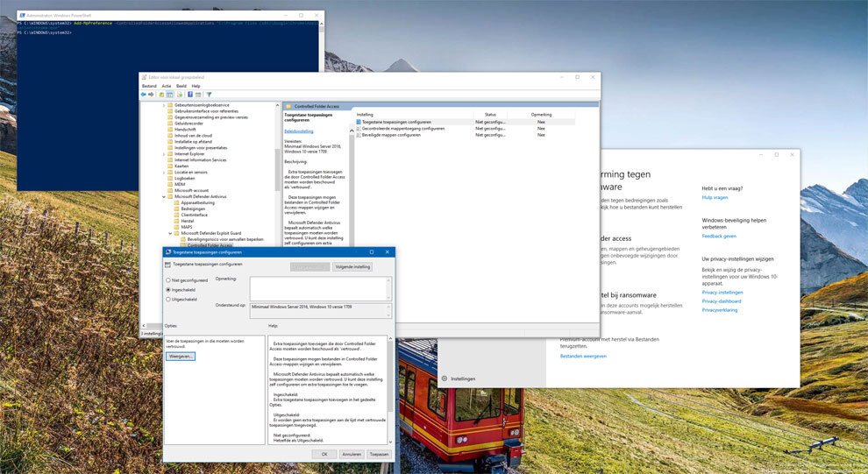868x474 pixels.
Task: Click the Volgende instelling button
Action: [x=352, y=267]
